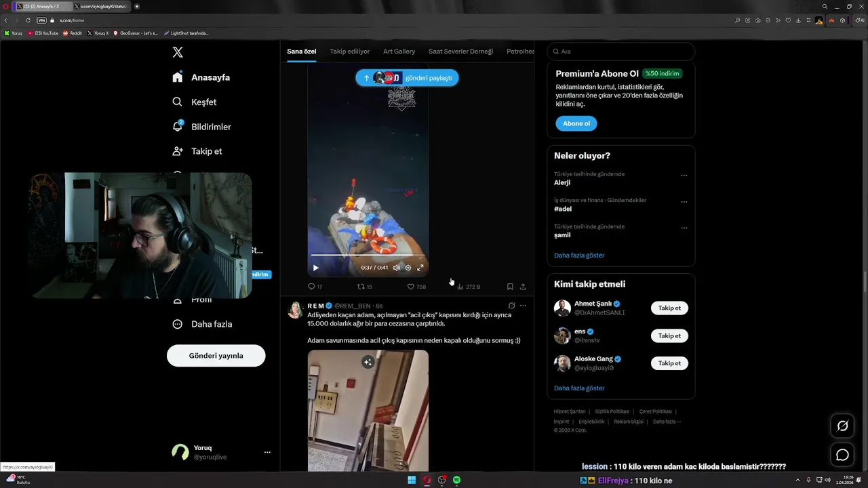Follow Aloske Gang with Takip et
This screenshot has height=488, width=868.
669,363
